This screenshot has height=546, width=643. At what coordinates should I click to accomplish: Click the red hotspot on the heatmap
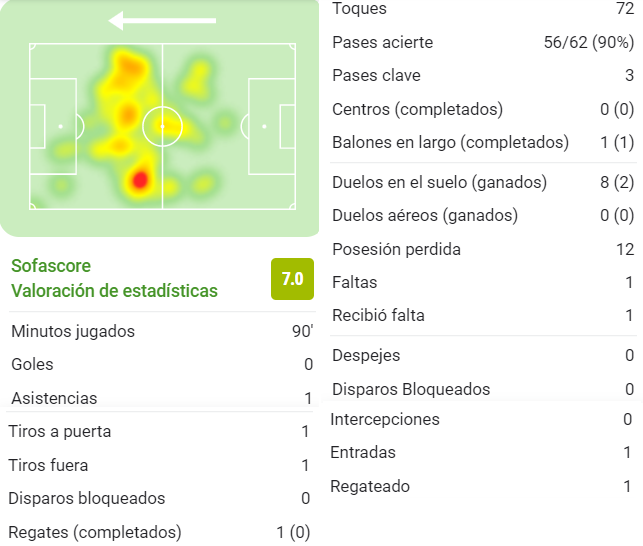140,180
